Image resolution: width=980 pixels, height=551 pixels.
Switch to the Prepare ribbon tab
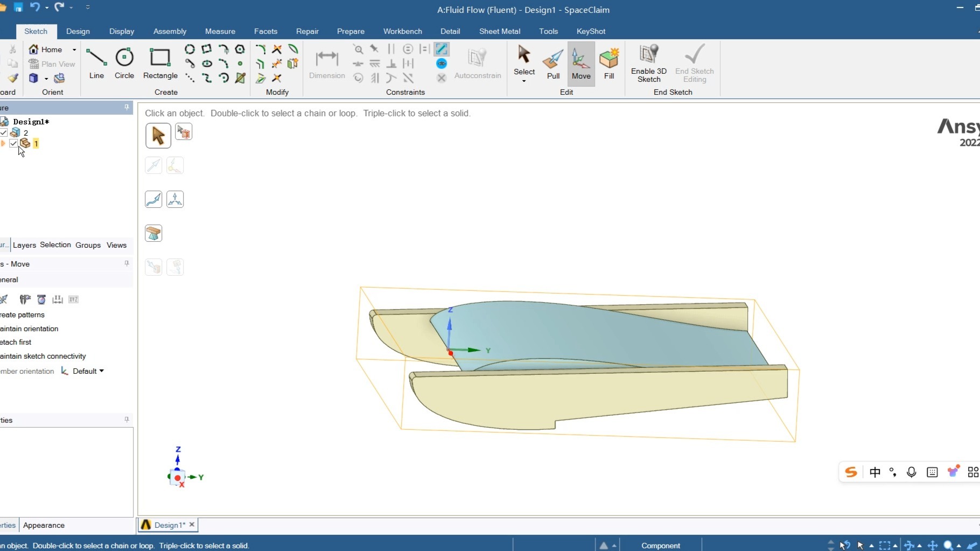pyautogui.click(x=351, y=31)
